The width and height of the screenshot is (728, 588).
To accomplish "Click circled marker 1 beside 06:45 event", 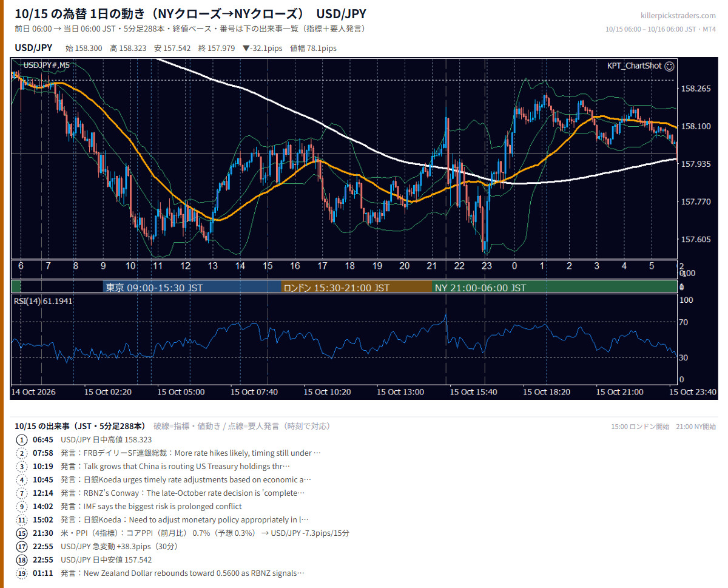I will 22,440.
